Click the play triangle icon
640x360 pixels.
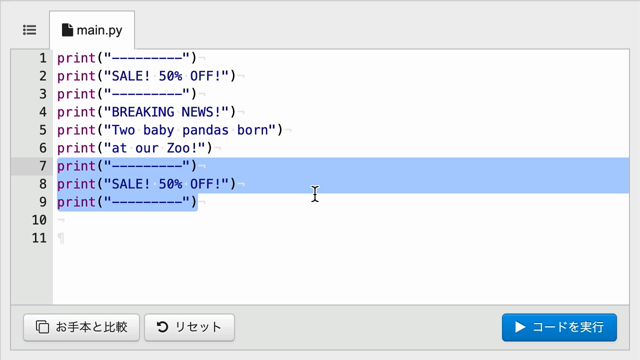(520, 327)
